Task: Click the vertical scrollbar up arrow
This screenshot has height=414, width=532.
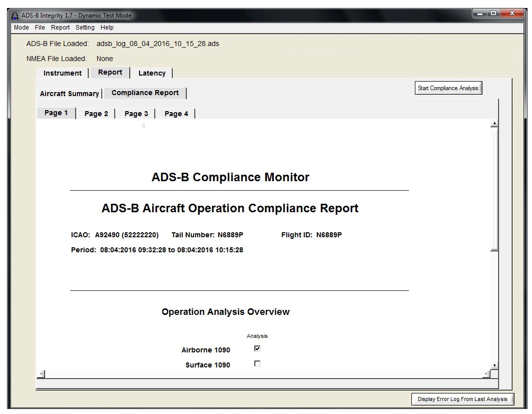Action: (x=494, y=124)
